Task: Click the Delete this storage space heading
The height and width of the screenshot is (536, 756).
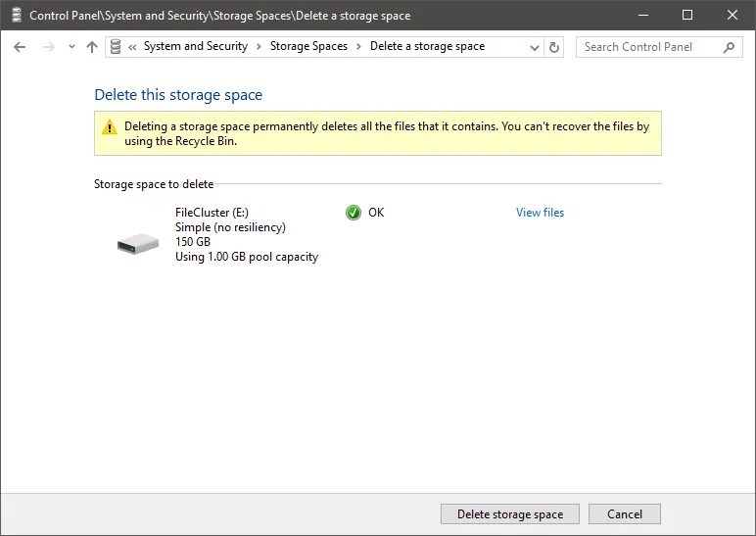Action: [178, 95]
